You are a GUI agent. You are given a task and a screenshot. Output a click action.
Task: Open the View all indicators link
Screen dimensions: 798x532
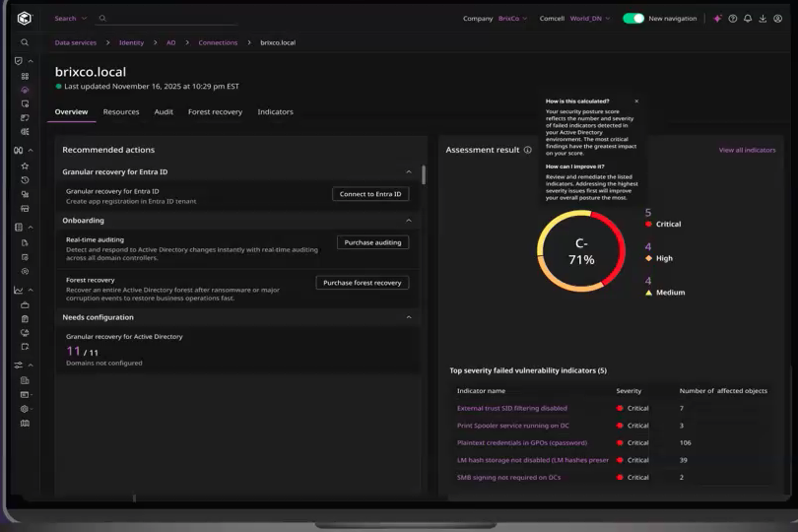[747, 151]
